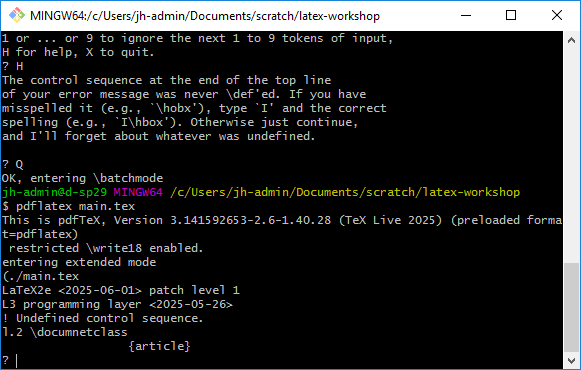This screenshot has height=370, width=581.
Task: Click the vertical scrollbar thumb
Action: 571,307
